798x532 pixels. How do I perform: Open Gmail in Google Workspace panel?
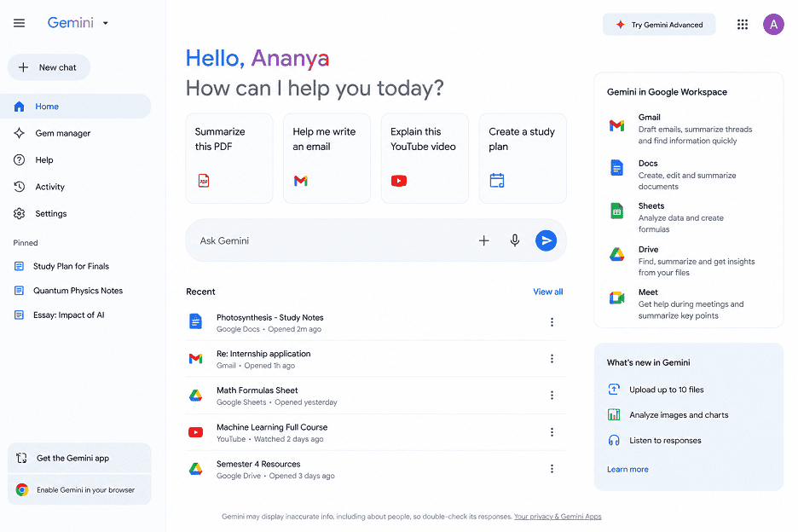coord(682,129)
